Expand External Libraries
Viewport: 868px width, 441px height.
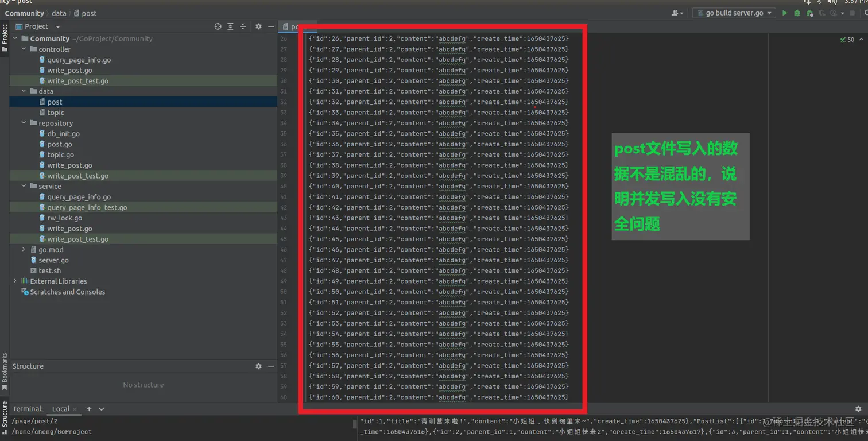pyautogui.click(x=15, y=281)
